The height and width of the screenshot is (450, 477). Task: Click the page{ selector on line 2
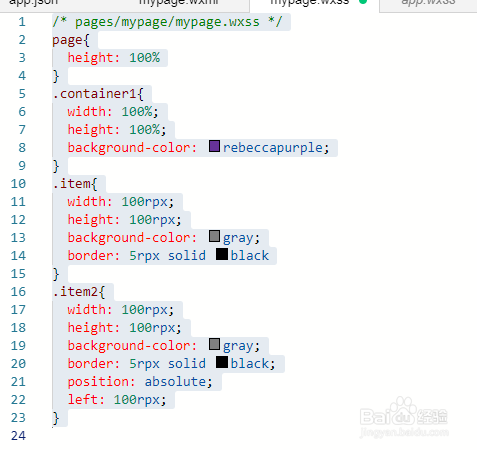[71, 40]
